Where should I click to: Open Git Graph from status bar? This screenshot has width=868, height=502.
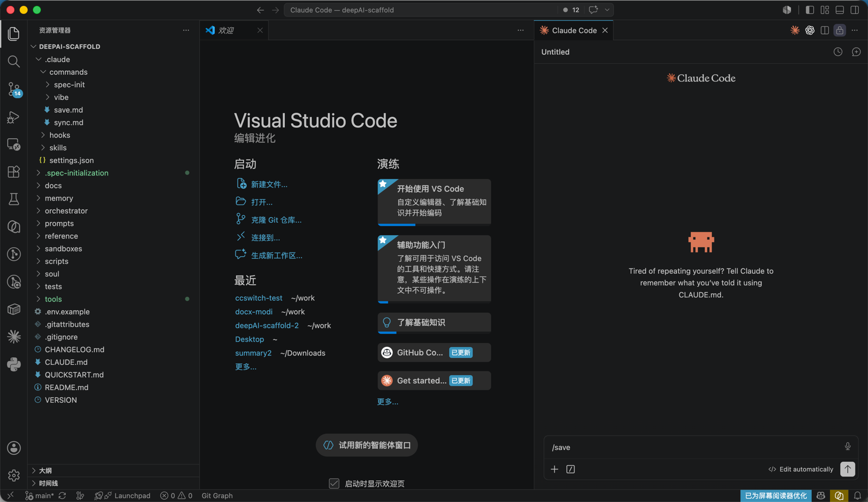[x=217, y=495]
